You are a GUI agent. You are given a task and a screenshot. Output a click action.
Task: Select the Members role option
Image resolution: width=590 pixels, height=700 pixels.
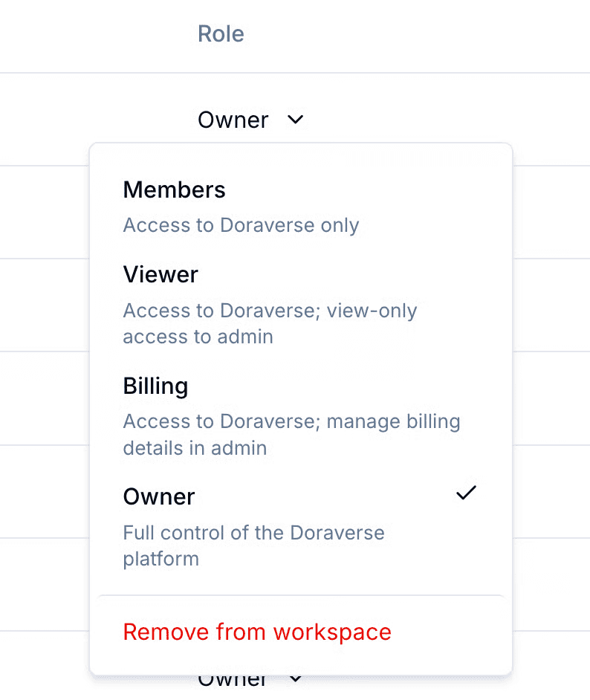point(301,207)
